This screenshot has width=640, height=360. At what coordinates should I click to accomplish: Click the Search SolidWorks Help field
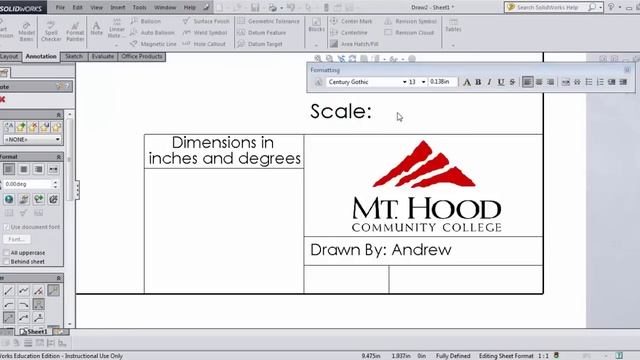[x=547, y=7]
